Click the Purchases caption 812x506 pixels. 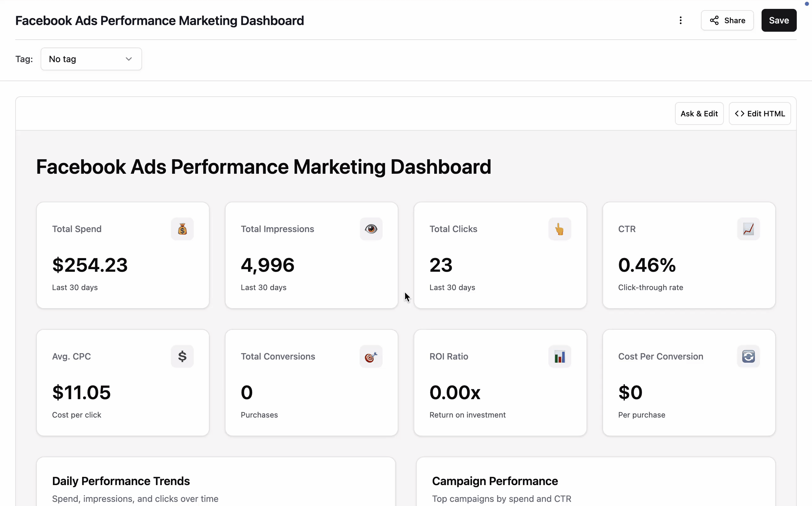[259, 415]
